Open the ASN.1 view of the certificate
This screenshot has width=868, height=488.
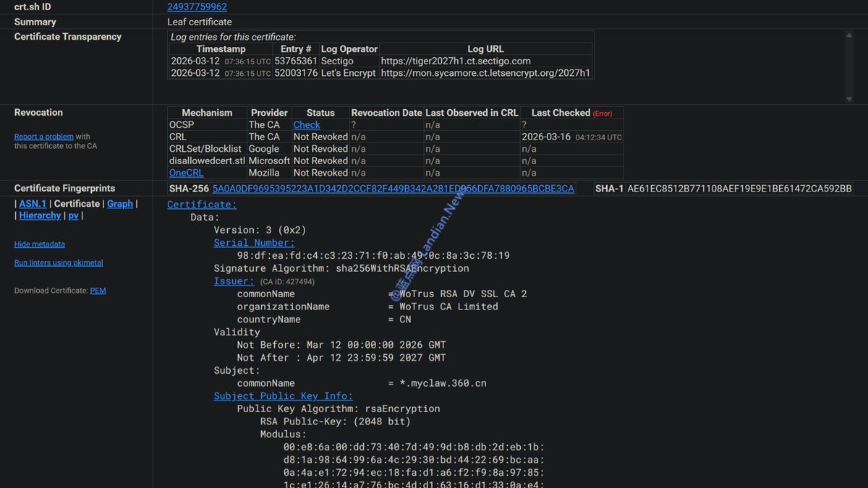(32, 203)
